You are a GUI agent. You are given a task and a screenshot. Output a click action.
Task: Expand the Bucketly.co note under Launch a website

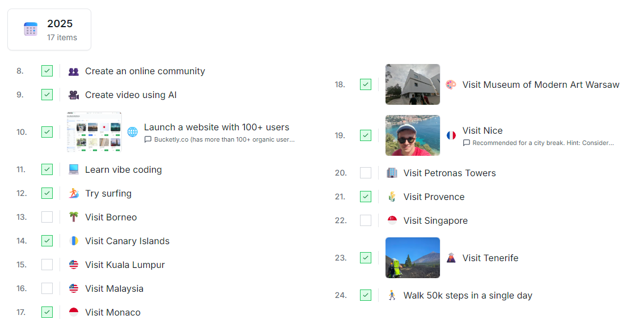[x=219, y=139]
